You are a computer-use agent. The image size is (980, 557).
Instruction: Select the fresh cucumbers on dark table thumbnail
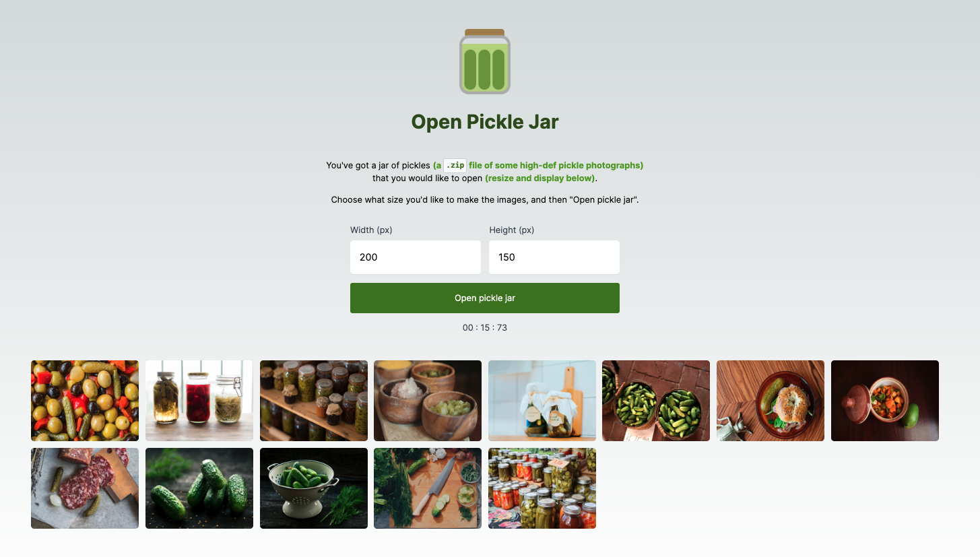pyautogui.click(x=199, y=488)
